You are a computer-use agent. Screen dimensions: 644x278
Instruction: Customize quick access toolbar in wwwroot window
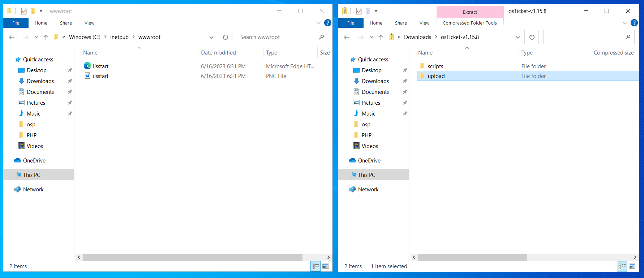tap(41, 12)
